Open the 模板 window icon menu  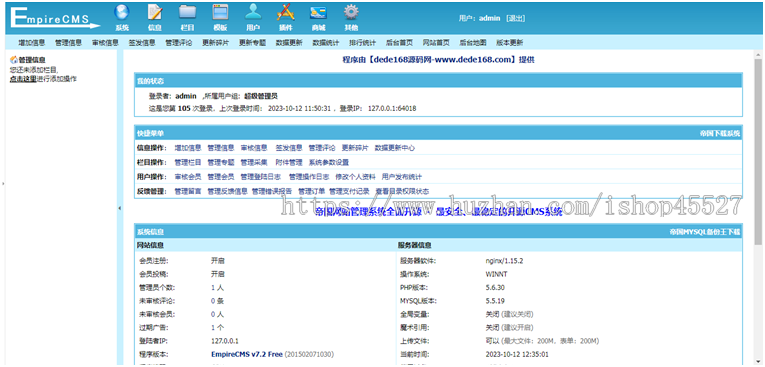click(x=220, y=17)
